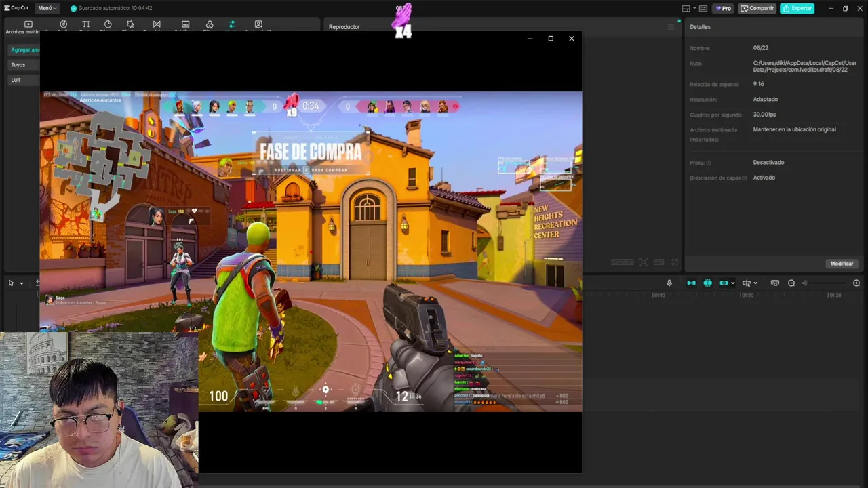
Task: Click the CapCut logo
Action: 16,8
